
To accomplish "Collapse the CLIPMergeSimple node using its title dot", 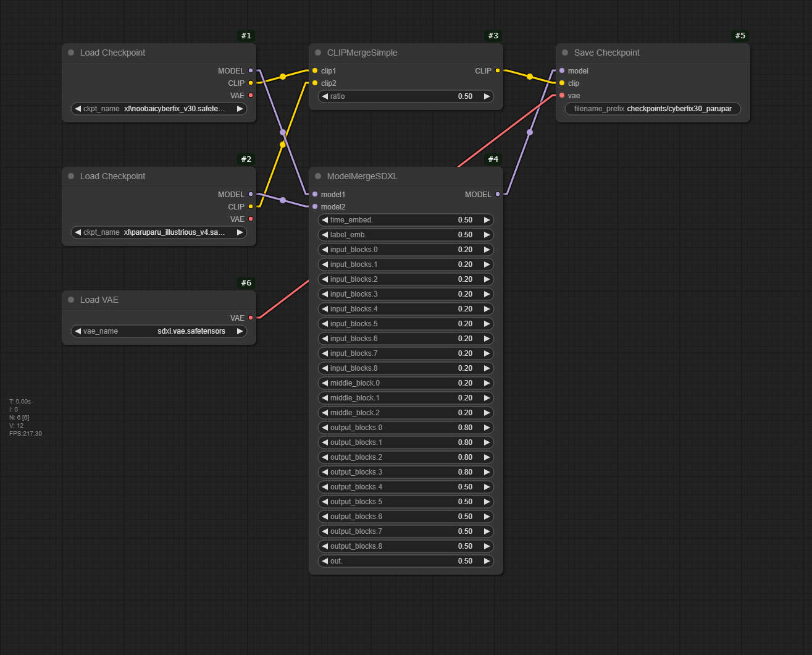I will pyautogui.click(x=318, y=53).
